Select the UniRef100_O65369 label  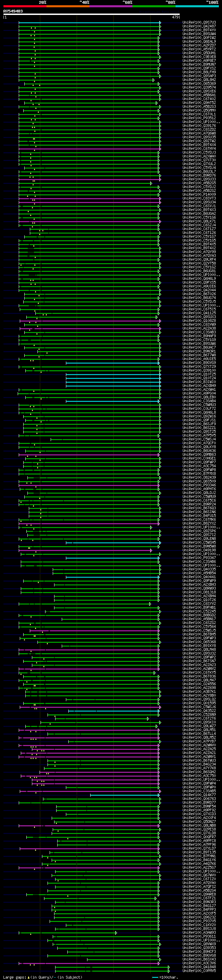click(x=199, y=84)
